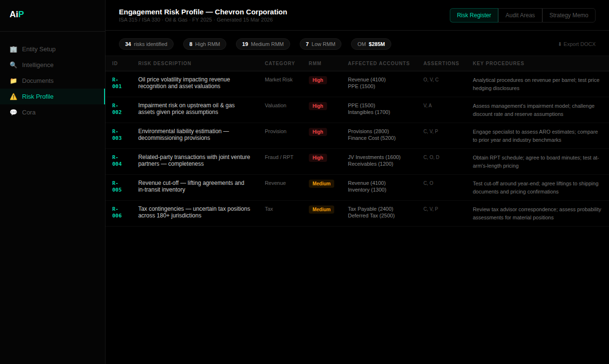The image size is (609, 364).
Task: Select the Entity Setup building icon
Action: (x=13, y=49)
